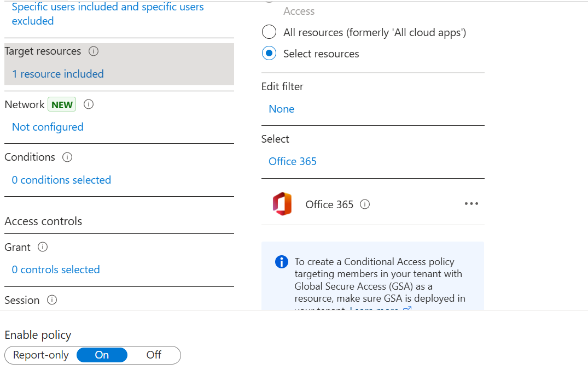Viewport: 588px width, 370px height.
Task: Keep the policy set to On
Action: [x=102, y=355]
